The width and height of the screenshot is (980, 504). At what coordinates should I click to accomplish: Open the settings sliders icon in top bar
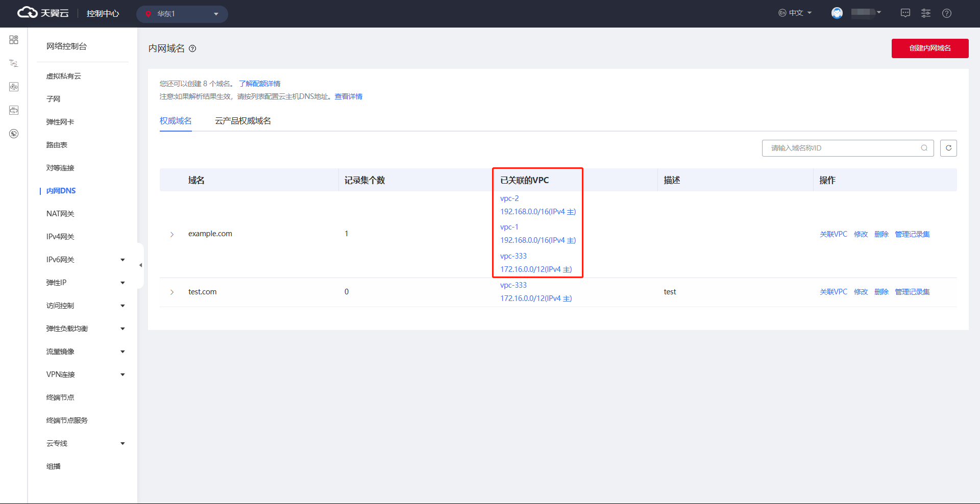click(926, 13)
